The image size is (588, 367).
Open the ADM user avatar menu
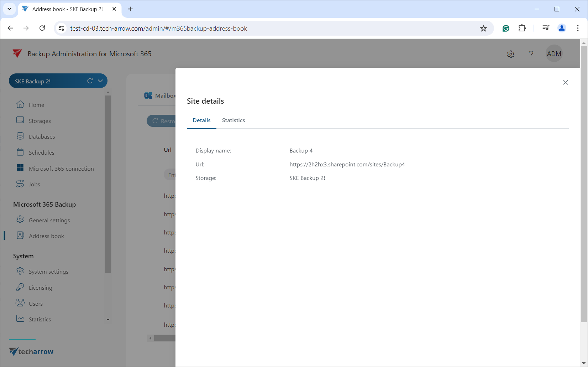pyautogui.click(x=553, y=54)
